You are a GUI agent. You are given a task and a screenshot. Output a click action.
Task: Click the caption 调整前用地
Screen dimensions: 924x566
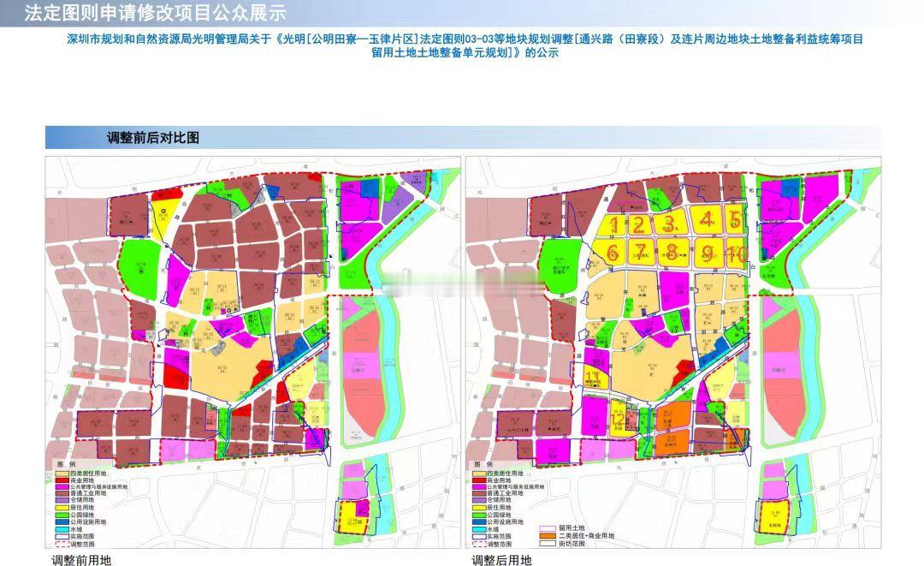[x=81, y=559]
